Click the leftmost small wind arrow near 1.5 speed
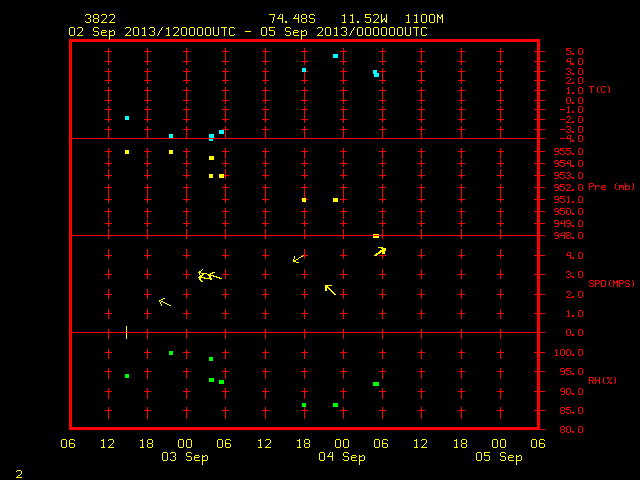This screenshot has width=640, height=480. click(x=165, y=302)
